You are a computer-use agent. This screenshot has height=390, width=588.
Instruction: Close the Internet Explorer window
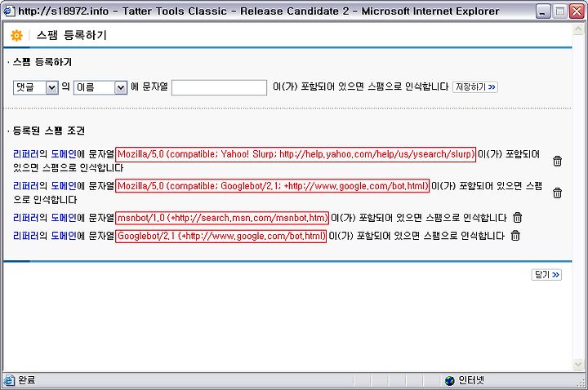(577, 11)
